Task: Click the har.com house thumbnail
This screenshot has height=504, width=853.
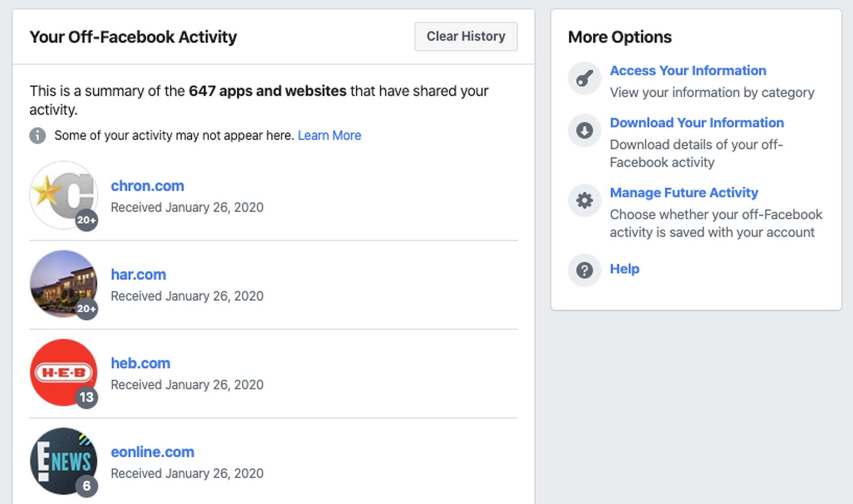Action: [x=64, y=284]
